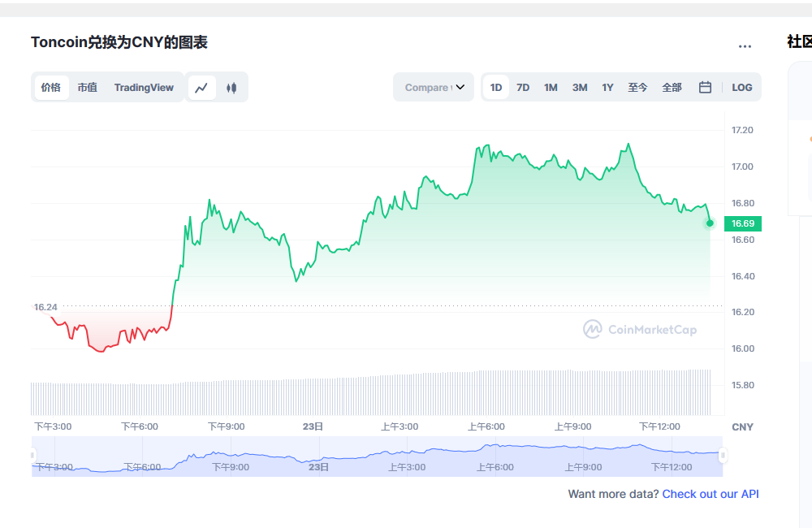Click the 23日 date label on the main chart axis
812x528 pixels.
tap(313, 426)
